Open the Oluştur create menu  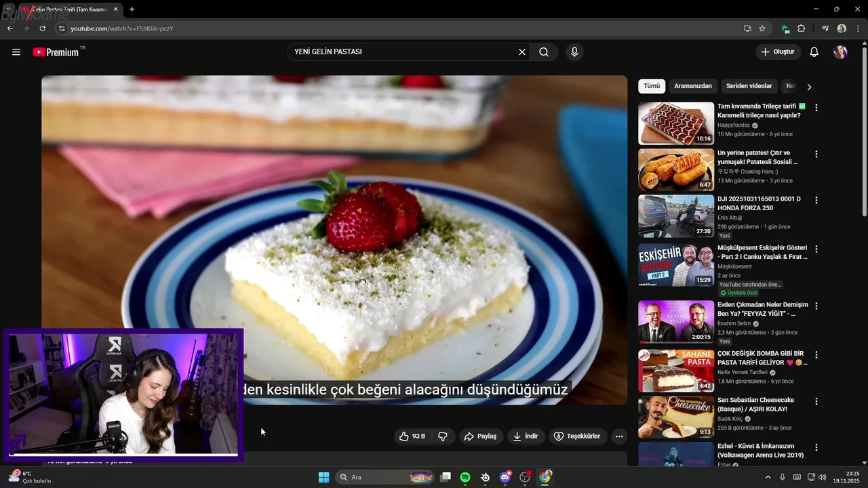tap(778, 52)
